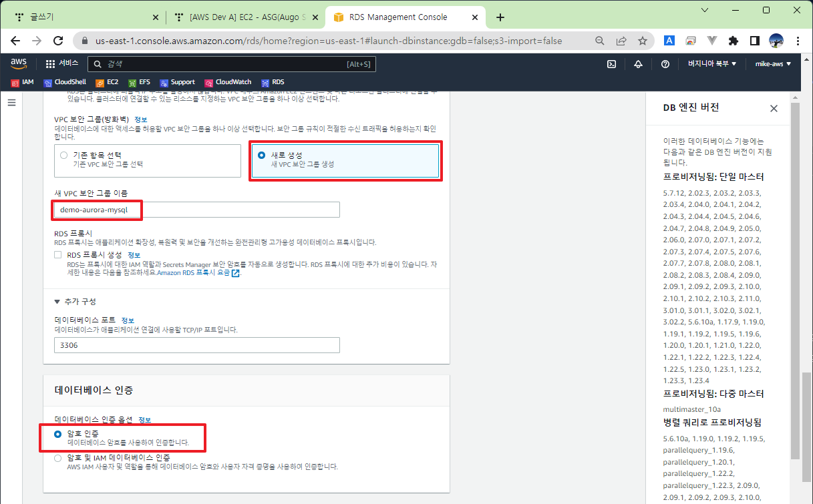Close the DB engine version help panel
Screen dimensions: 813x504
(774, 108)
